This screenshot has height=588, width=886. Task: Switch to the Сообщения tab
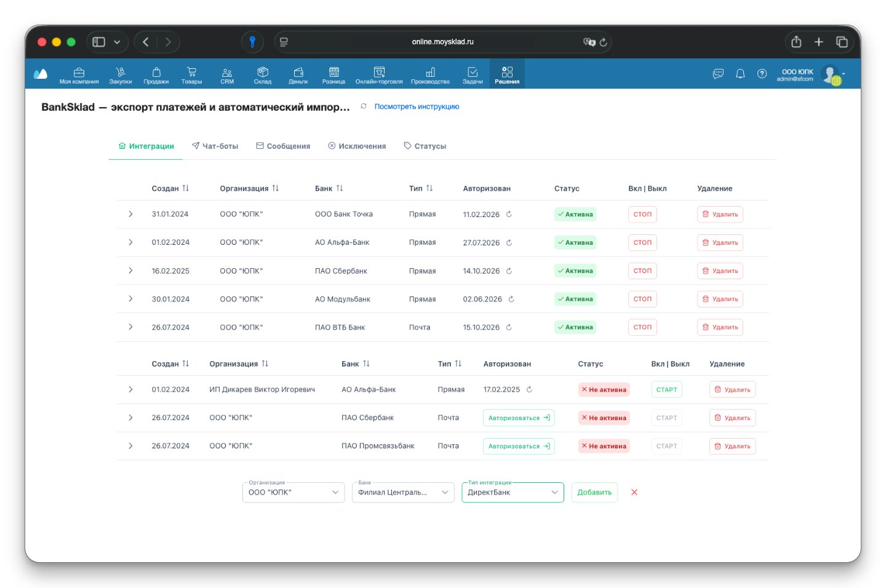[283, 146]
